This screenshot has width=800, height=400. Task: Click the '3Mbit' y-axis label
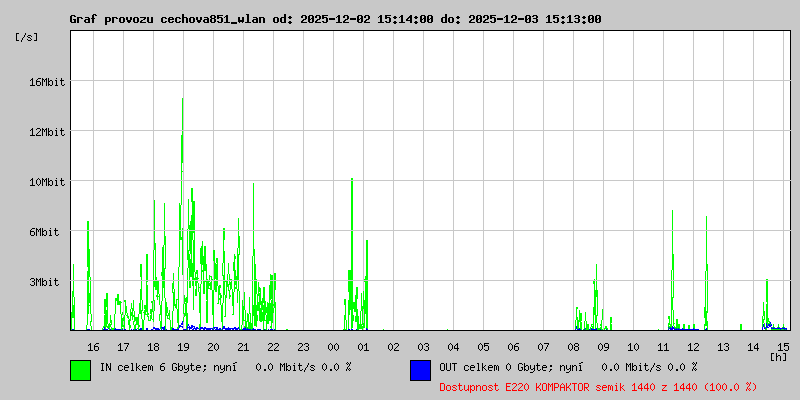[44, 282]
